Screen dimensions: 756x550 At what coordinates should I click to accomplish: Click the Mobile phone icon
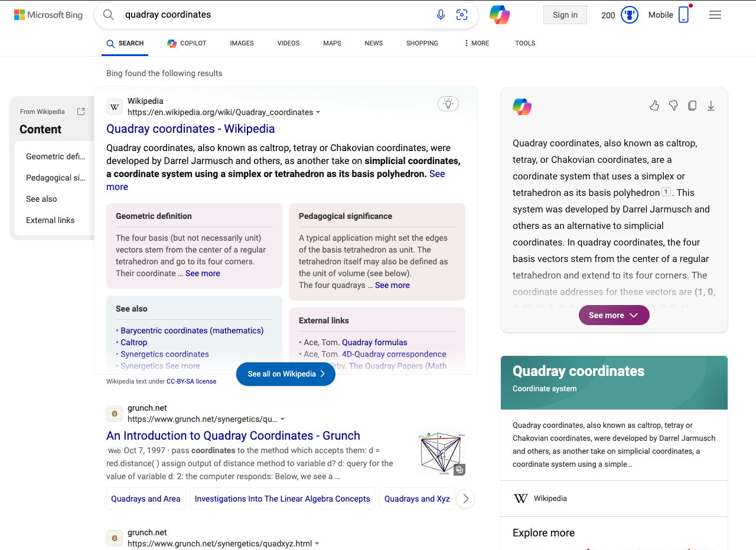point(683,15)
